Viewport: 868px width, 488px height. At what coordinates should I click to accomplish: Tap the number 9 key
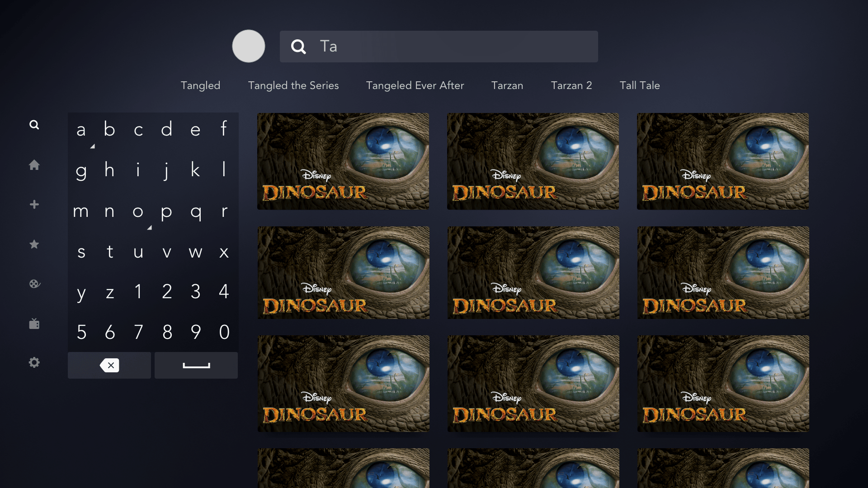click(x=195, y=332)
